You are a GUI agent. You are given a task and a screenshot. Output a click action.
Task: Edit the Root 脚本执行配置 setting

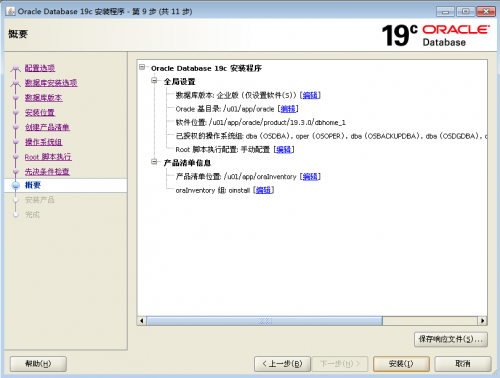tap(284, 149)
